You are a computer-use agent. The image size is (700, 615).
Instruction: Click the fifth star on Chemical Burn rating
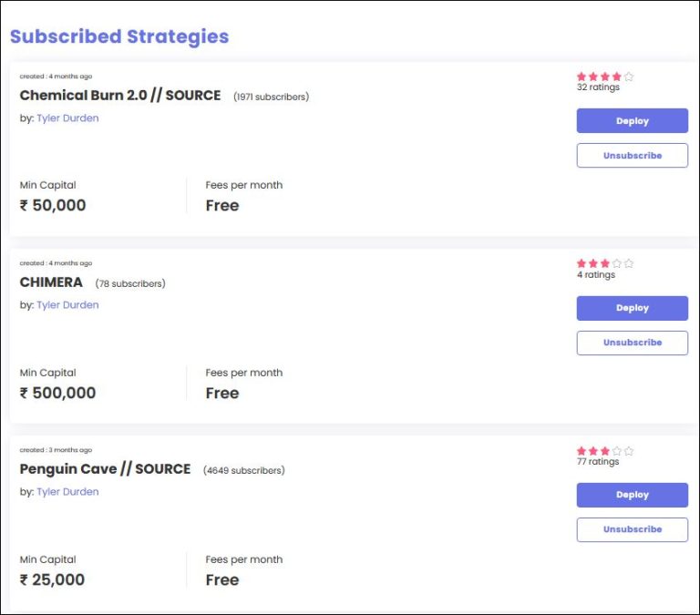[629, 77]
